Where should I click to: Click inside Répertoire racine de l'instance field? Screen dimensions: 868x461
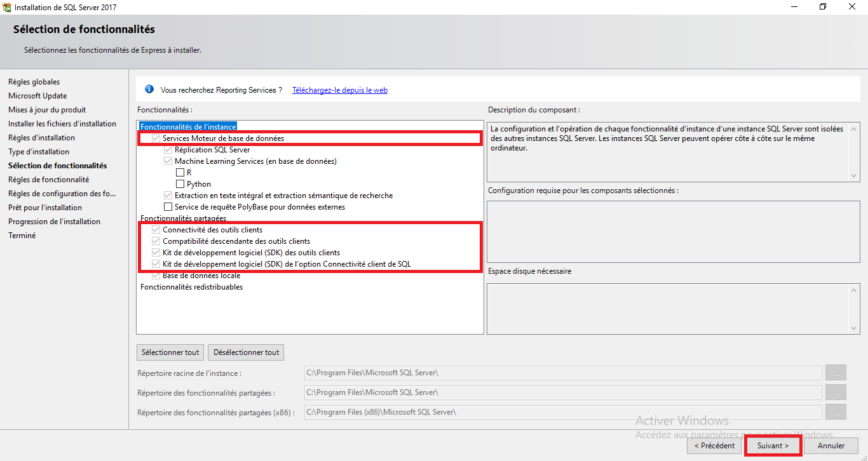pyautogui.click(x=562, y=373)
